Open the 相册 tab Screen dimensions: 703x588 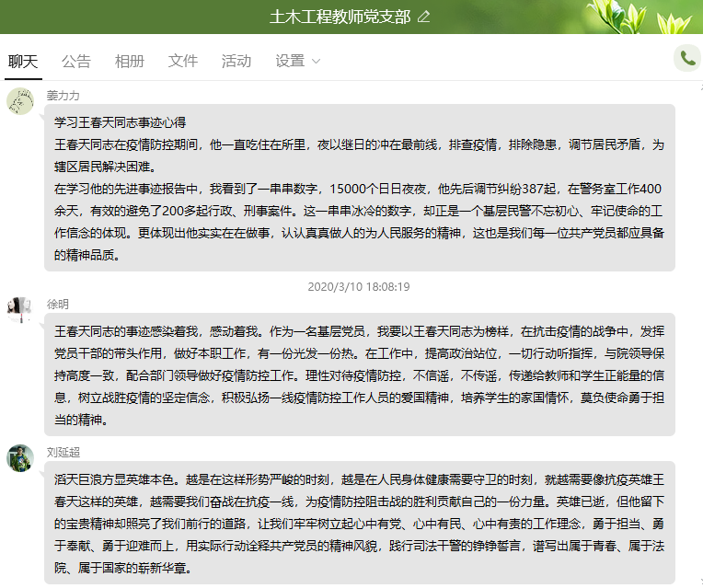click(130, 62)
